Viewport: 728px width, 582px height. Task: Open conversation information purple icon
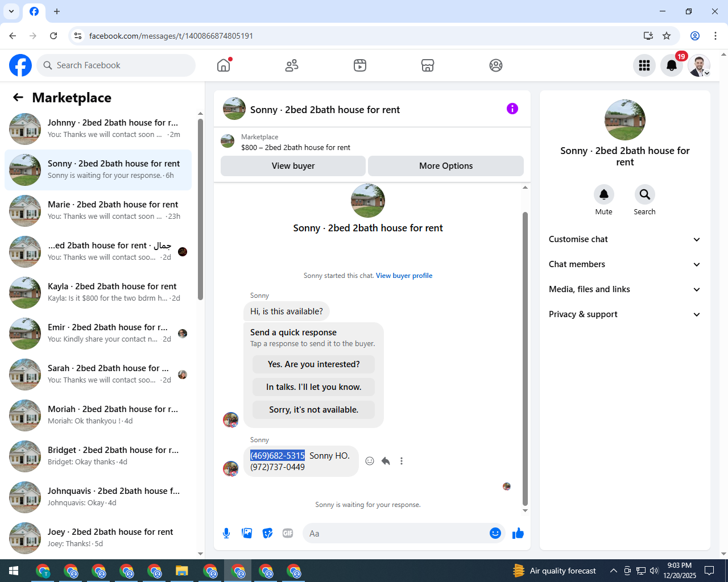pos(512,109)
